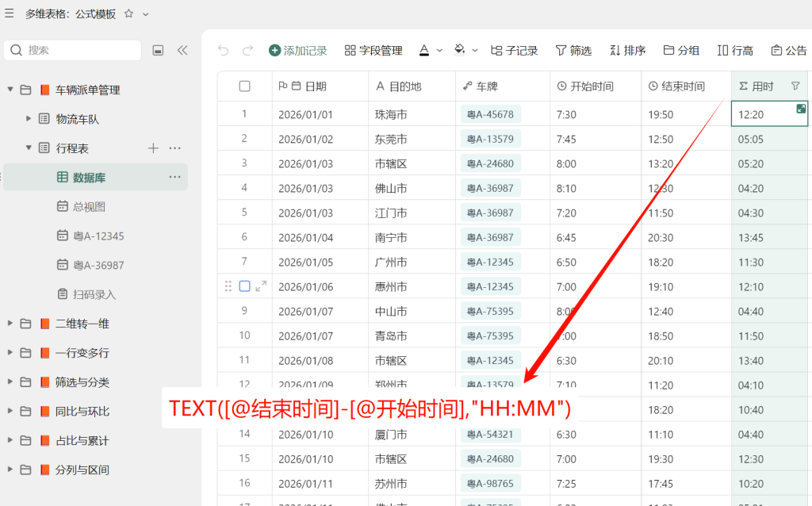Tick the select-all checkbox in the header
Screen dimensions: 812x506
coord(245,86)
